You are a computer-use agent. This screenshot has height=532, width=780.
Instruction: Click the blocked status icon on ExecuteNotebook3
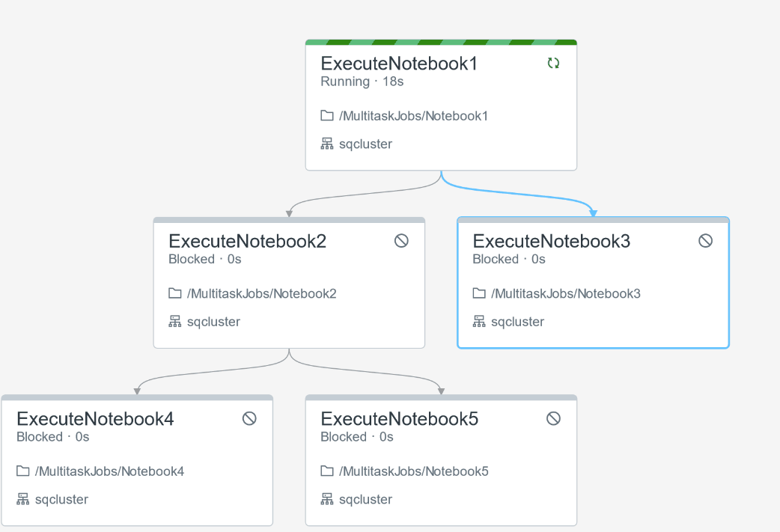[x=705, y=241]
